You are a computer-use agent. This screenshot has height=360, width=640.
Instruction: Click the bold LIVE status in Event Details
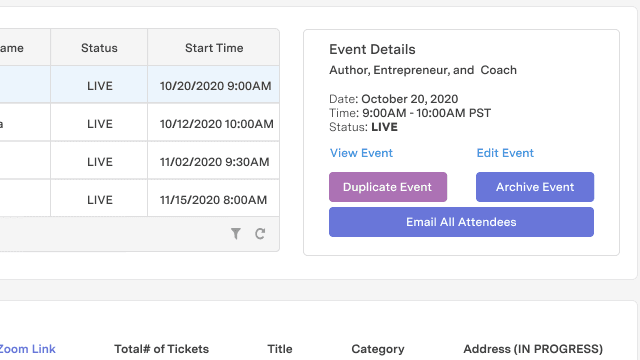tap(384, 127)
